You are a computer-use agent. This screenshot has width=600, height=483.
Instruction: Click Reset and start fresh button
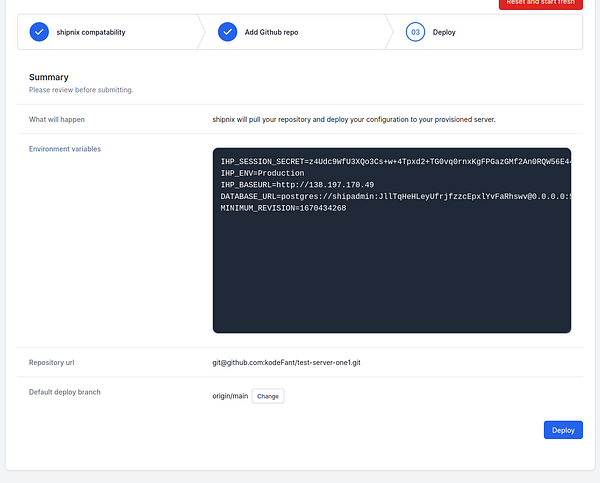pyautogui.click(x=540, y=3)
